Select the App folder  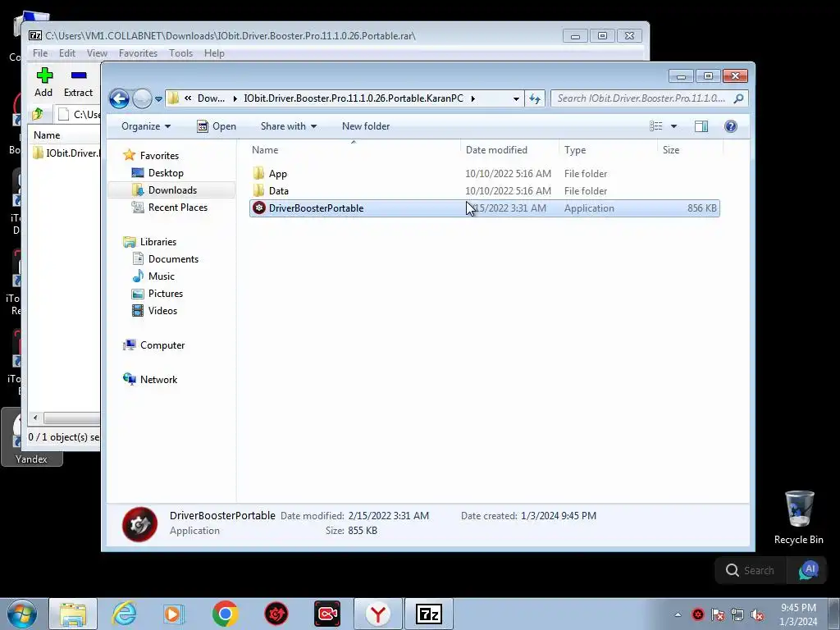tap(484, 174)
